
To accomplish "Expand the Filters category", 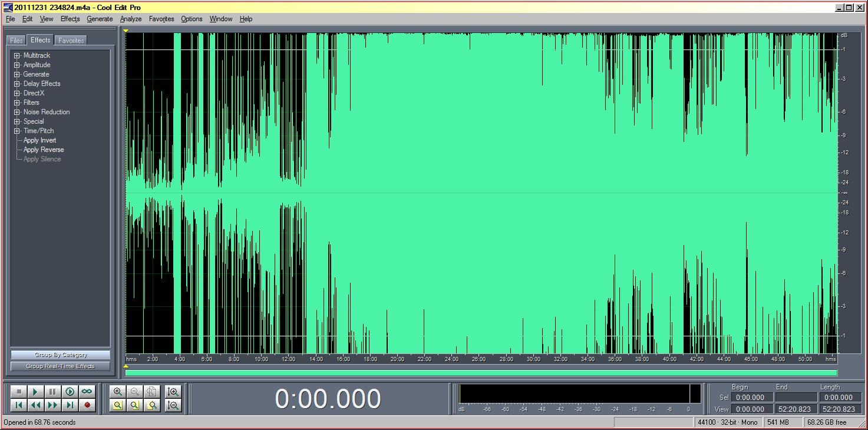I will tap(17, 103).
